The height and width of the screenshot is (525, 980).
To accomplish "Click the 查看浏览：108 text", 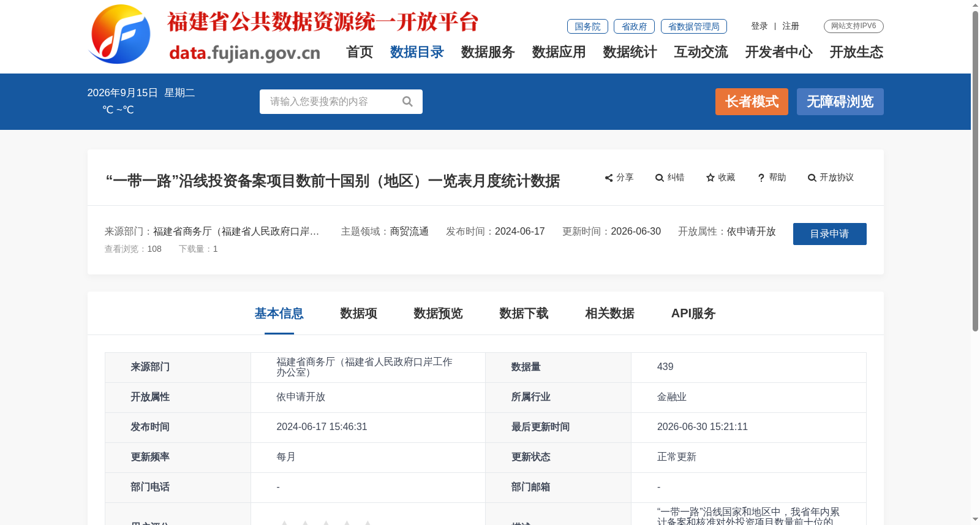I will point(133,249).
